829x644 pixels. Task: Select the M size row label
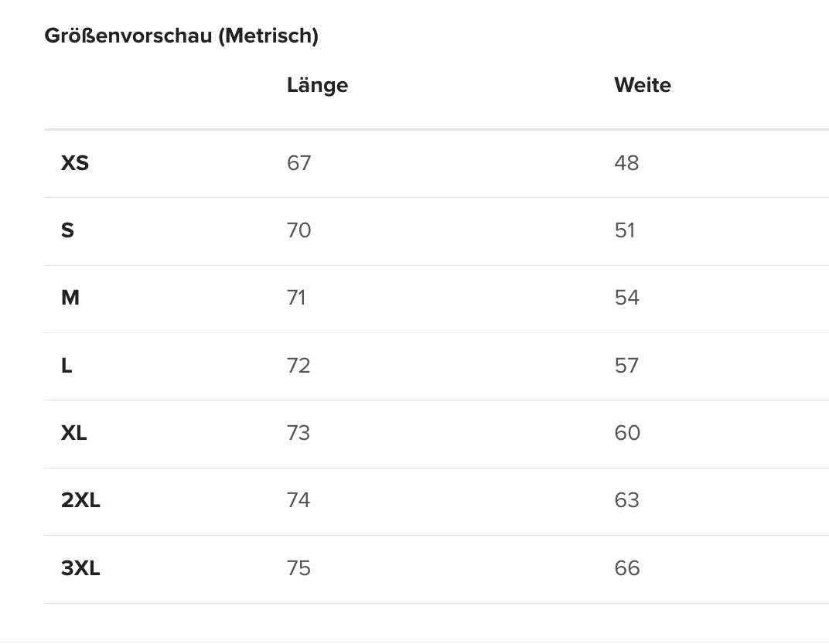tap(70, 298)
